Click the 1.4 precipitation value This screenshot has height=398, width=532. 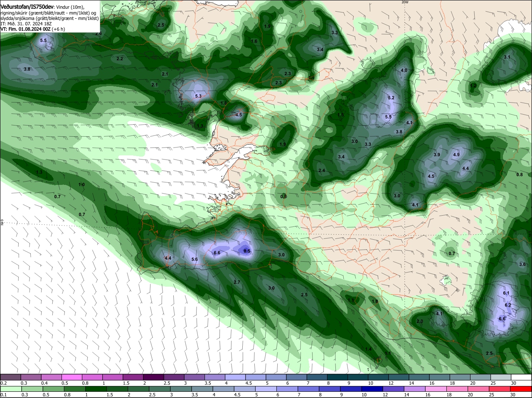(368, 349)
